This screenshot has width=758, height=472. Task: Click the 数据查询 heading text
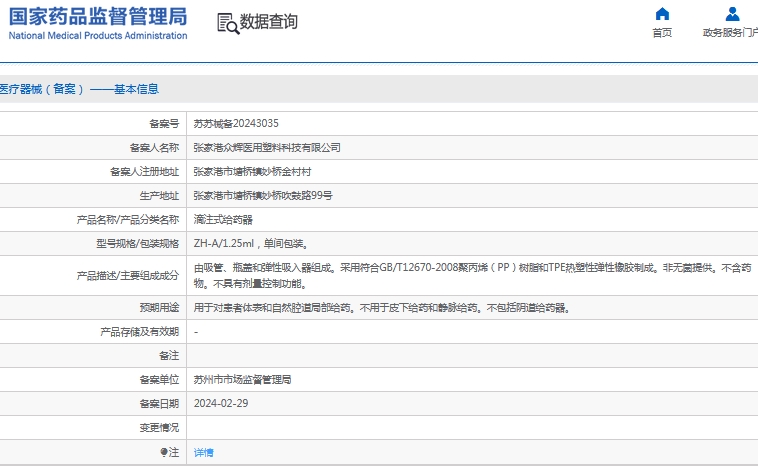pyautogui.click(x=268, y=22)
